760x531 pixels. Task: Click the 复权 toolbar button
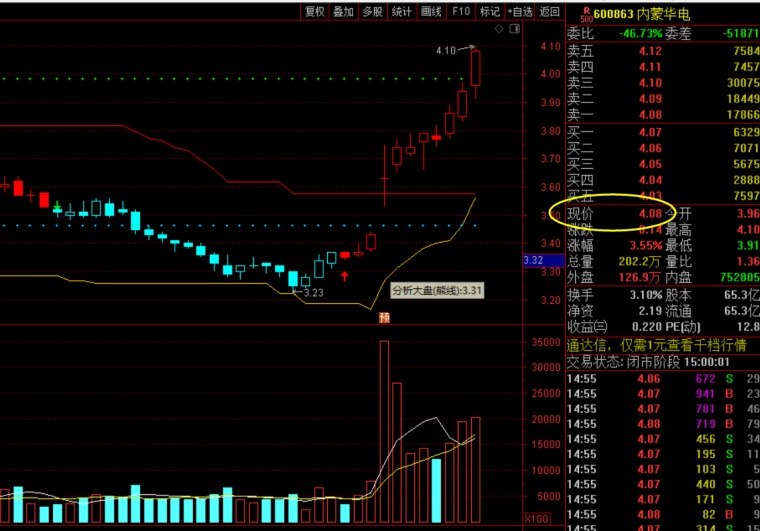(x=315, y=11)
